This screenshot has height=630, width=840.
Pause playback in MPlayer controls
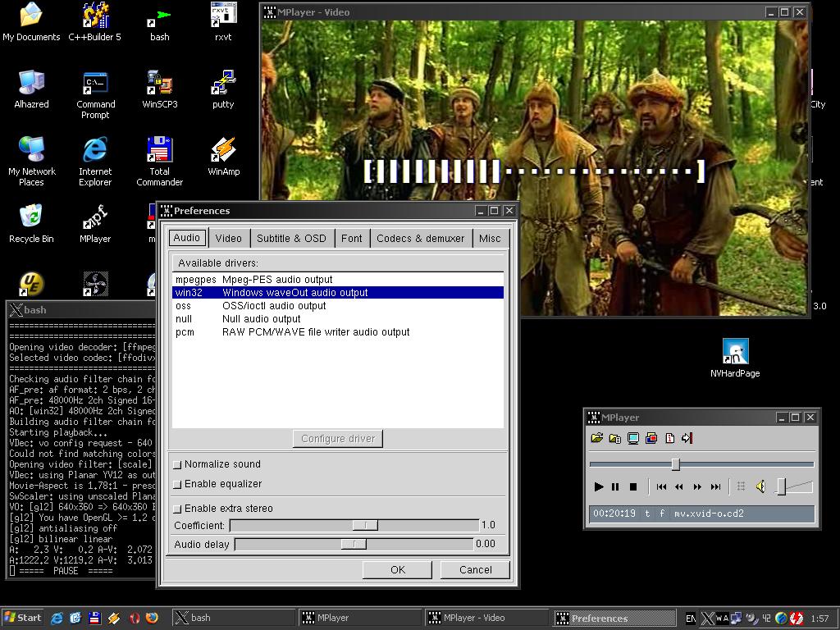click(615, 486)
